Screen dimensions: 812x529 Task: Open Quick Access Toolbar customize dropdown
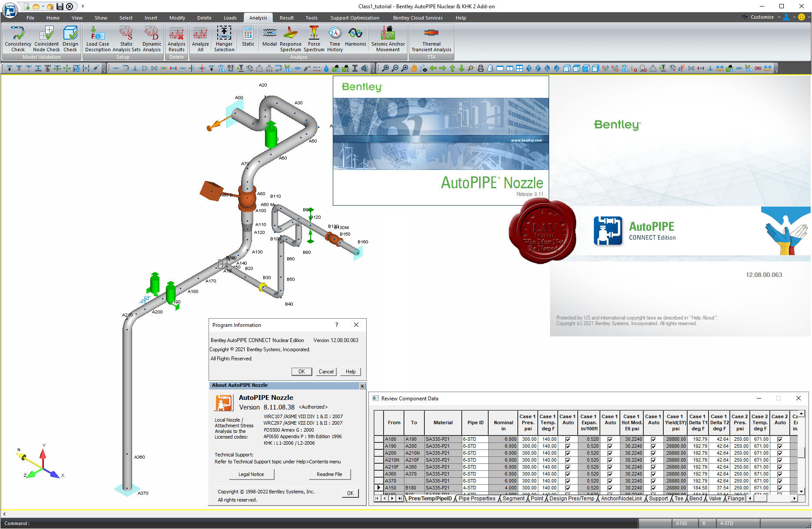coord(83,7)
